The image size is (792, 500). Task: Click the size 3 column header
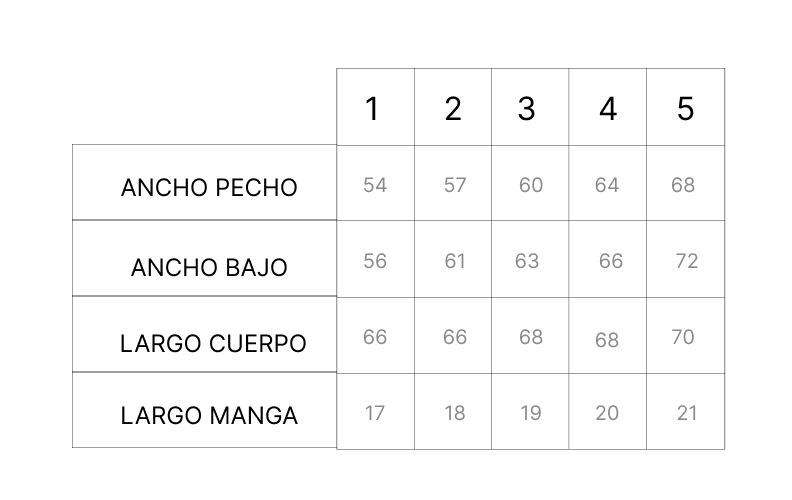[x=526, y=109]
